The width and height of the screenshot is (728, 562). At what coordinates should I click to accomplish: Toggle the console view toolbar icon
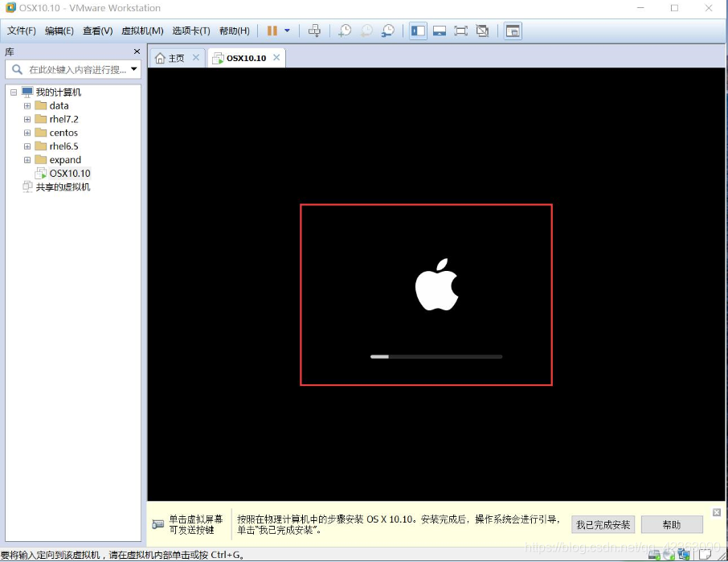[513, 31]
